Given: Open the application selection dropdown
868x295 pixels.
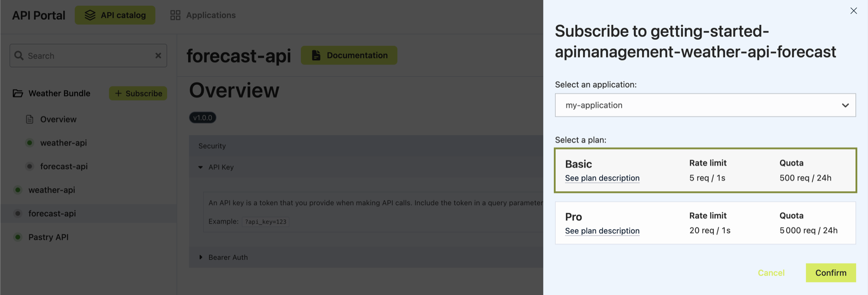Looking at the screenshot, I should (x=705, y=105).
